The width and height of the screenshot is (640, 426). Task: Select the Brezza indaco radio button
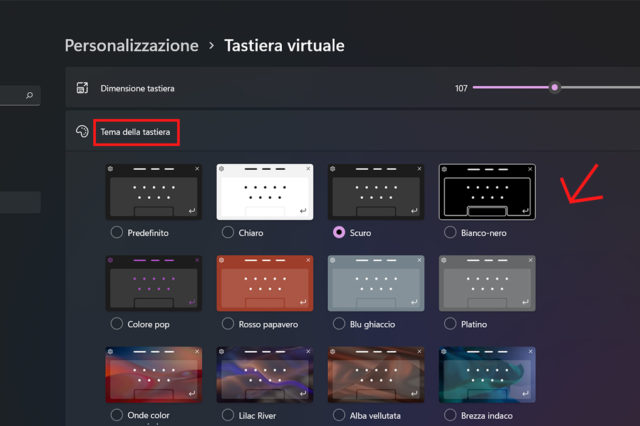(450, 415)
